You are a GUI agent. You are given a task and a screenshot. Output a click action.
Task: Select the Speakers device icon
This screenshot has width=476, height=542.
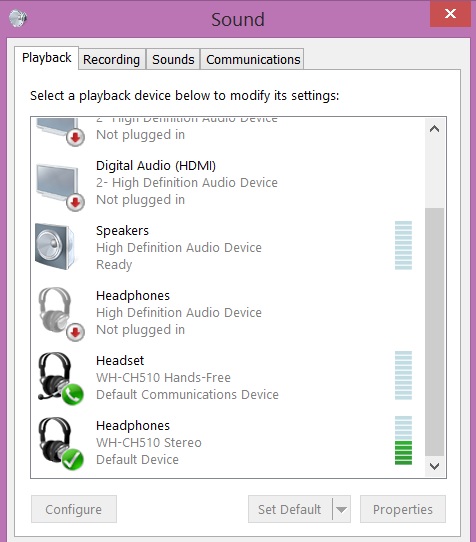pos(55,247)
